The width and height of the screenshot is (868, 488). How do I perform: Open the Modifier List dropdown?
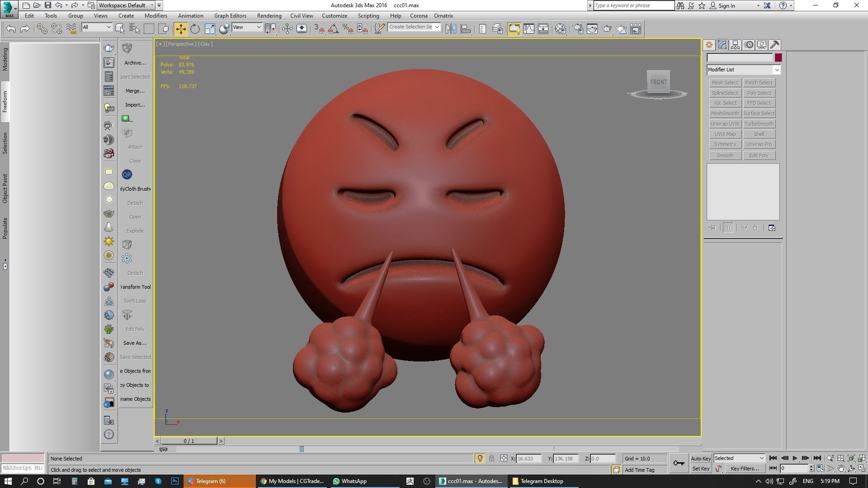[744, 70]
